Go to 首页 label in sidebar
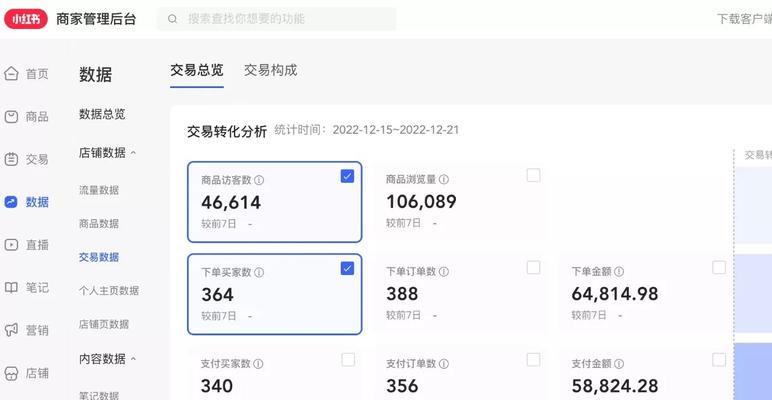Viewport: 772px width, 400px height. (37, 74)
